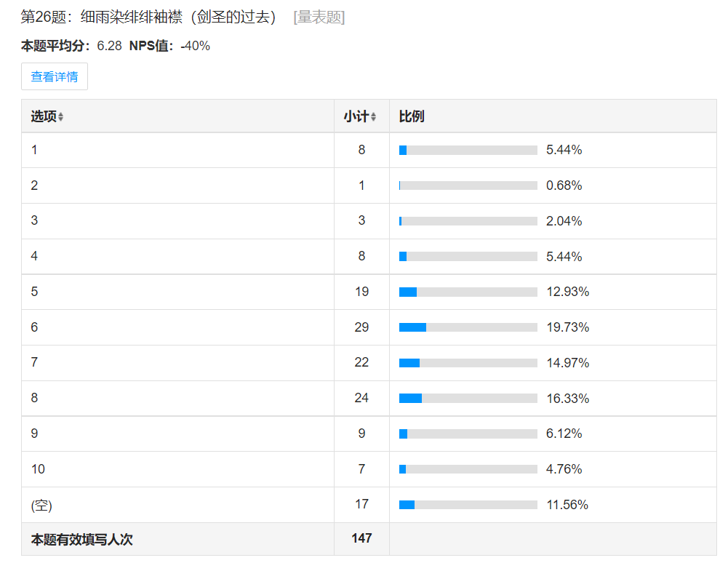
Task: Click the 11.56% bar in the (空) row
Action: coord(468,505)
